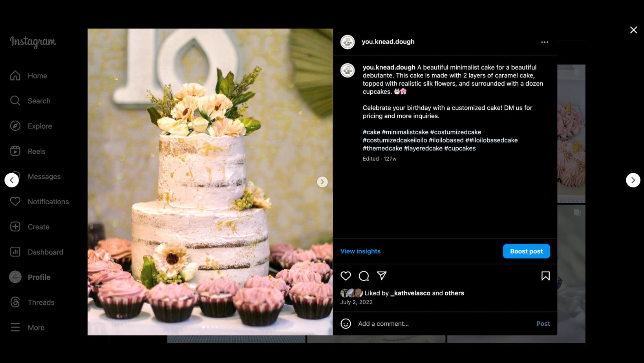
Task: Click the Reels icon
Action: (x=15, y=151)
